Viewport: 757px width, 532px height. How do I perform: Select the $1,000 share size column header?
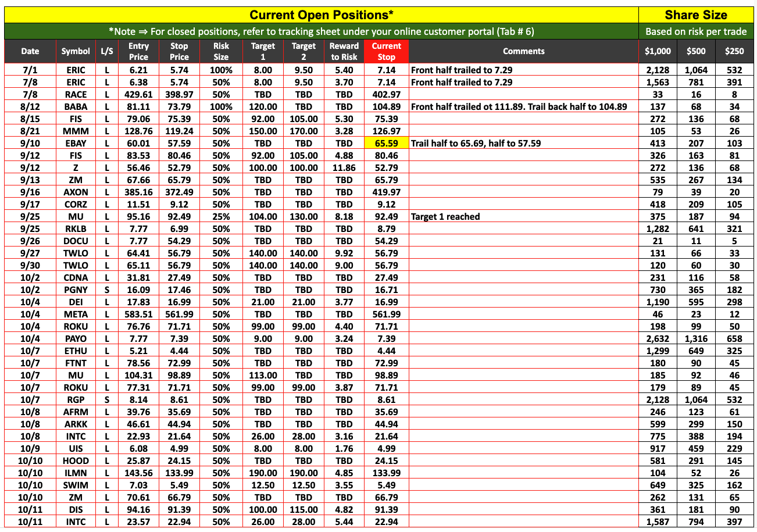pyautogui.click(x=658, y=51)
